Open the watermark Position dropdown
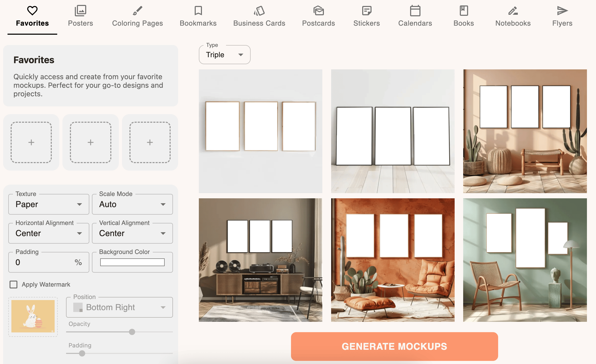596x364 pixels. tap(119, 307)
